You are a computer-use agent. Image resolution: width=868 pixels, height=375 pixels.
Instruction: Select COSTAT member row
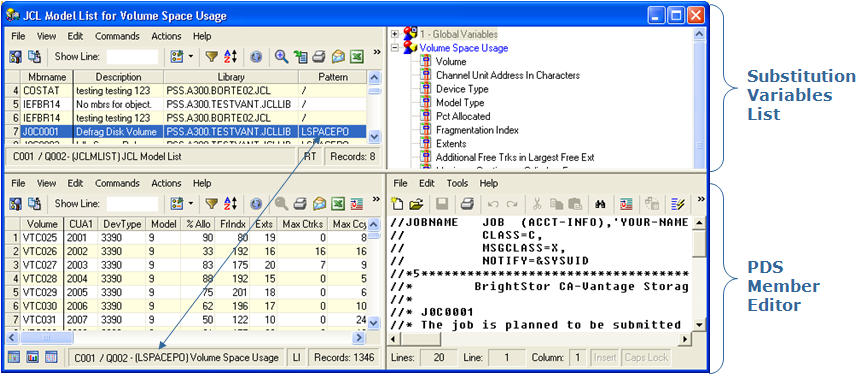coord(186,90)
